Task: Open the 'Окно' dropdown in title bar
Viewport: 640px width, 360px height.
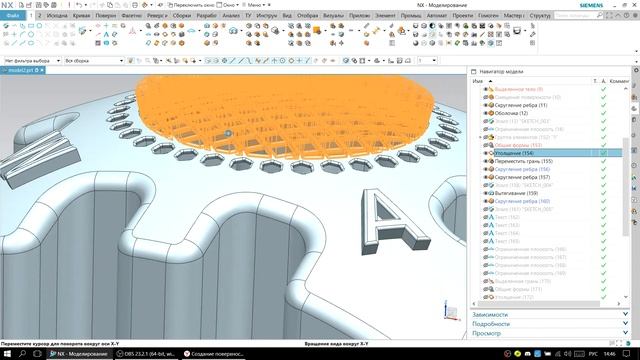Action: tap(228, 5)
